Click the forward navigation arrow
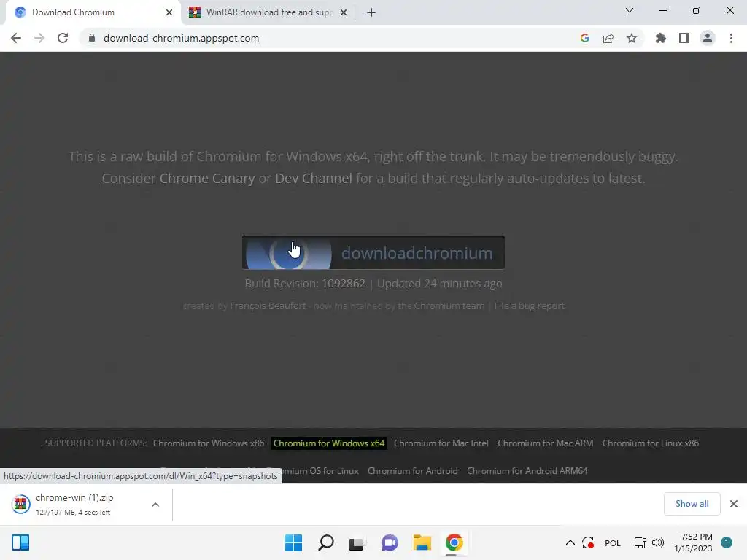This screenshot has height=560, width=747. (x=39, y=38)
